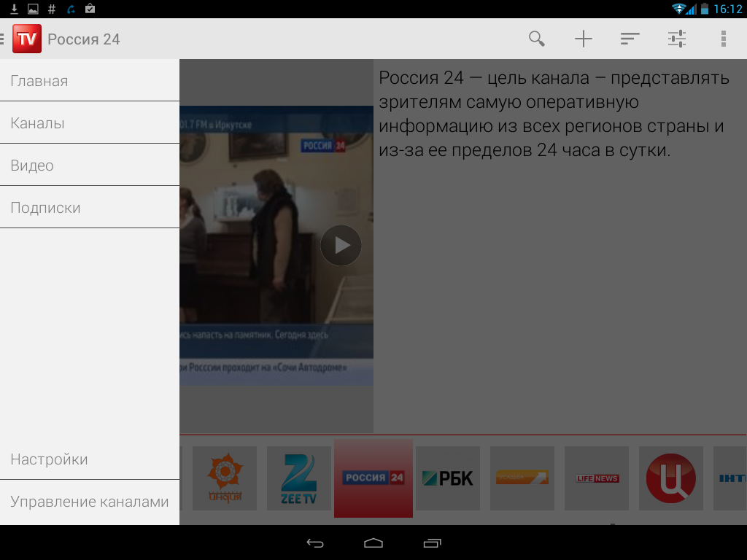Select the Усадьба channel logo
Screen dimensions: 747x560
pos(522,478)
